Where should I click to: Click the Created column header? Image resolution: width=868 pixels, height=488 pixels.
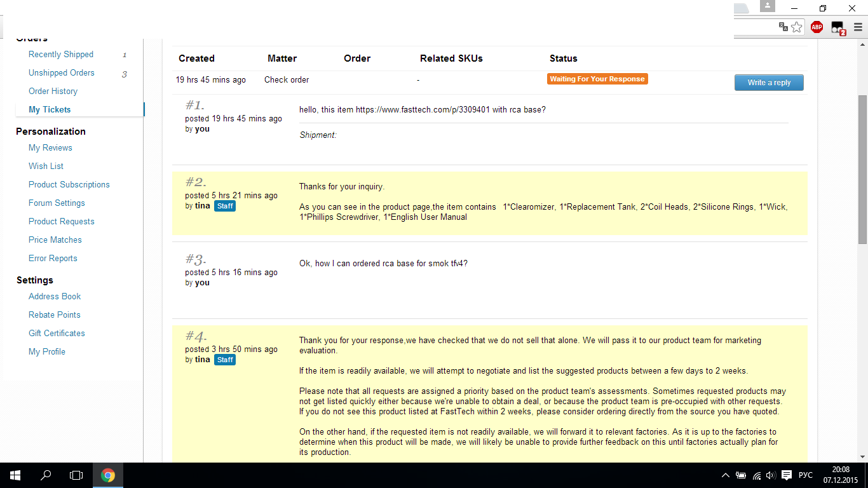pos(196,58)
